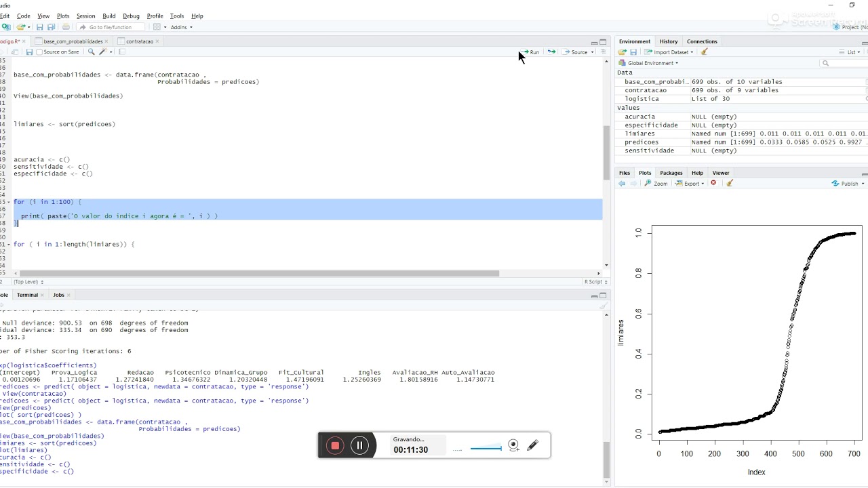The image size is (868, 488).
Task: Save all open documents
Action: click(51, 27)
